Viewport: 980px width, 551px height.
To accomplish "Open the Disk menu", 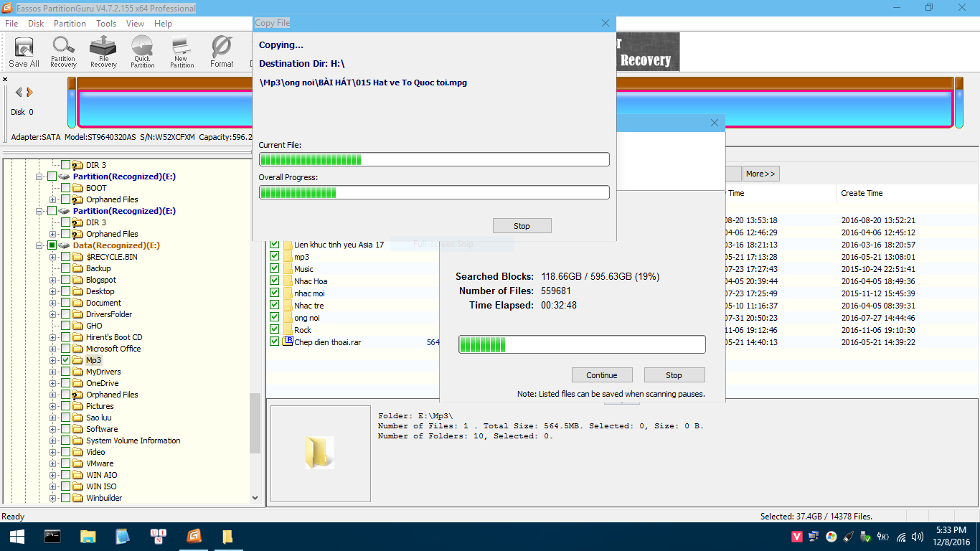I will pyautogui.click(x=36, y=24).
